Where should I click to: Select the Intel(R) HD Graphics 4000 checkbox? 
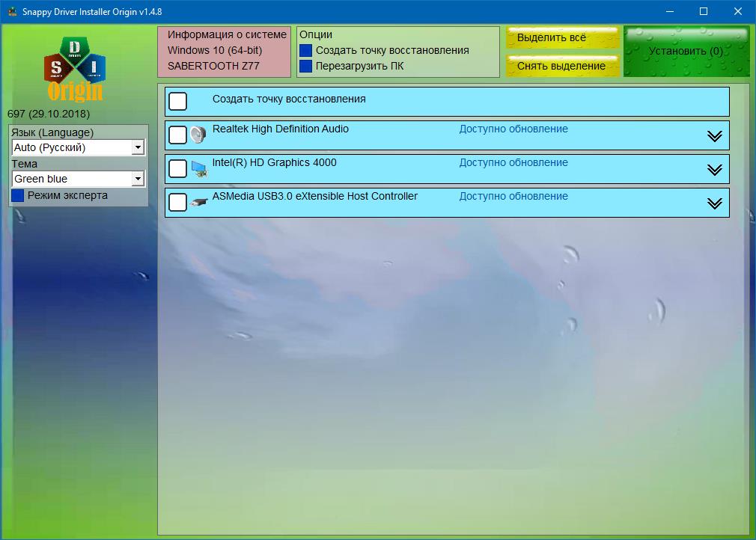pyautogui.click(x=177, y=168)
